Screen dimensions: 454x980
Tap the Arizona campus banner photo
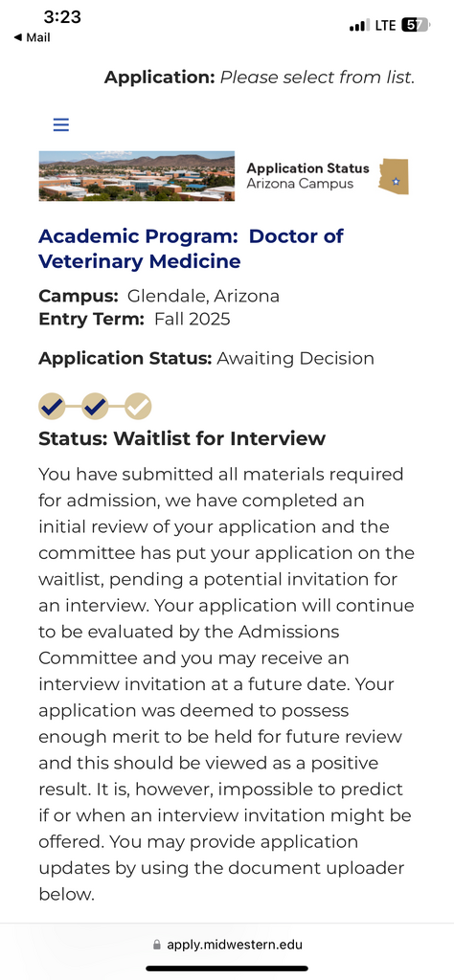pos(136,176)
